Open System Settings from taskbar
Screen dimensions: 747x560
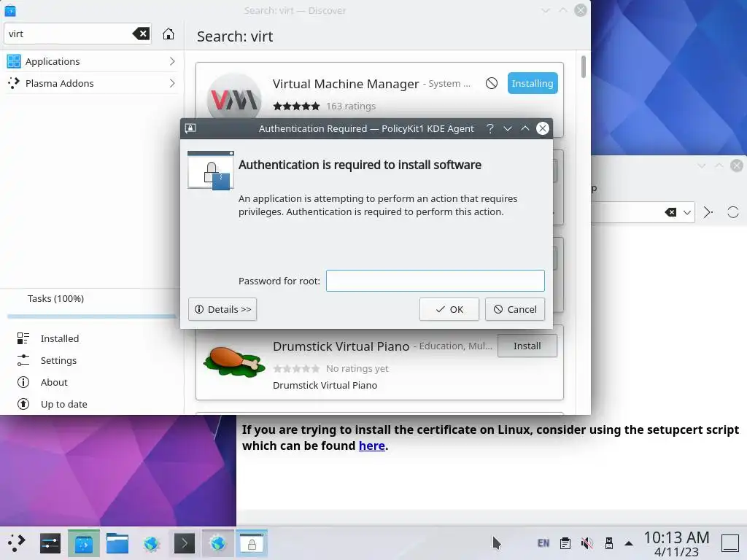50,542
